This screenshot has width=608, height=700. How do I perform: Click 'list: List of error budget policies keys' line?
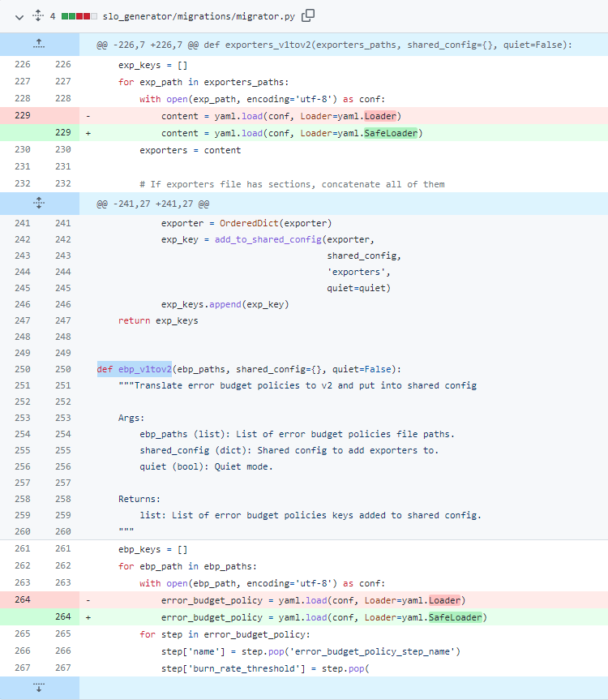[x=310, y=515]
